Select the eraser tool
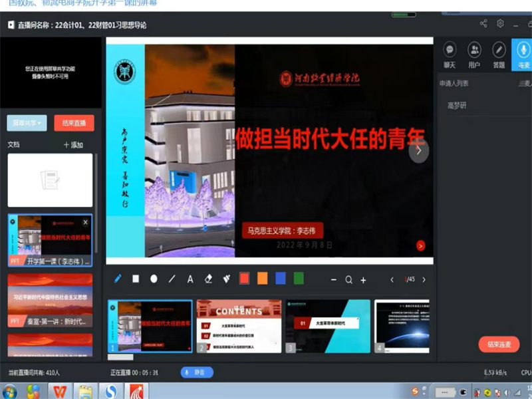 click(x=208, y=279)
